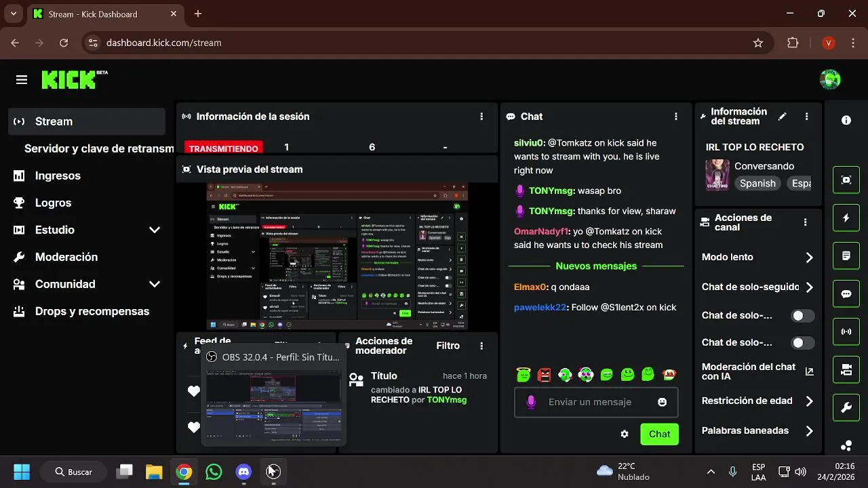
Task: Open the OBS Studio taskbar icon
Action: (x=273, y=472)
